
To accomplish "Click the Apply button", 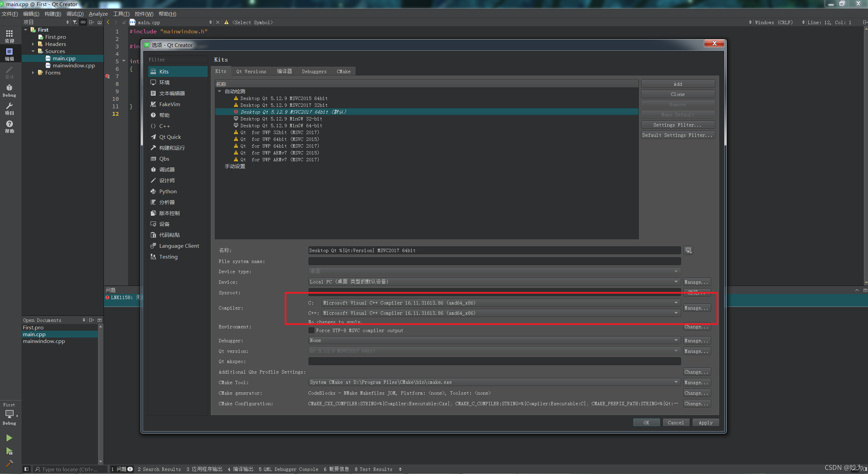I will [x=706, y=423].
